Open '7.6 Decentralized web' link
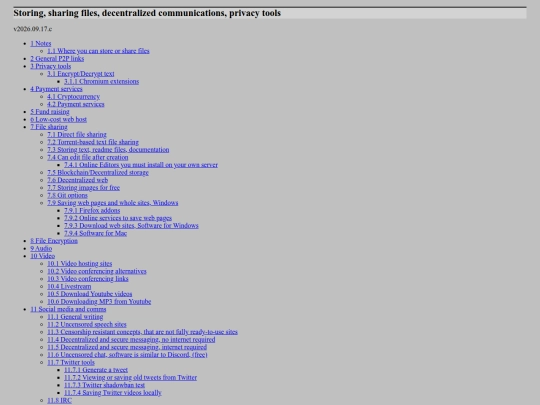The width and height of the screenshot is (540, 405). 77,180
